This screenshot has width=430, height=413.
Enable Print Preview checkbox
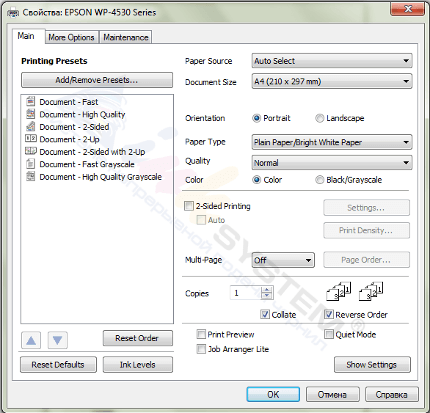pos(201,334)
